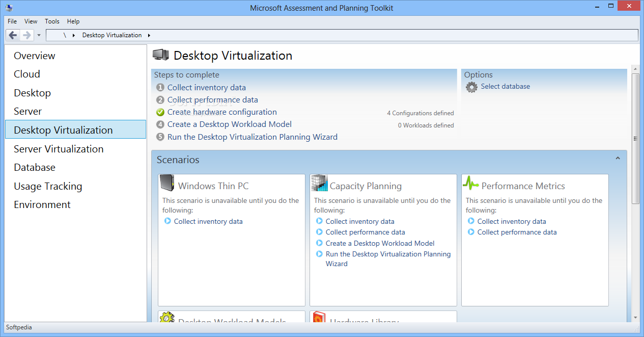
Task: Click the Desktop Workload Models gear icon
Action: (x=167, y=317)
